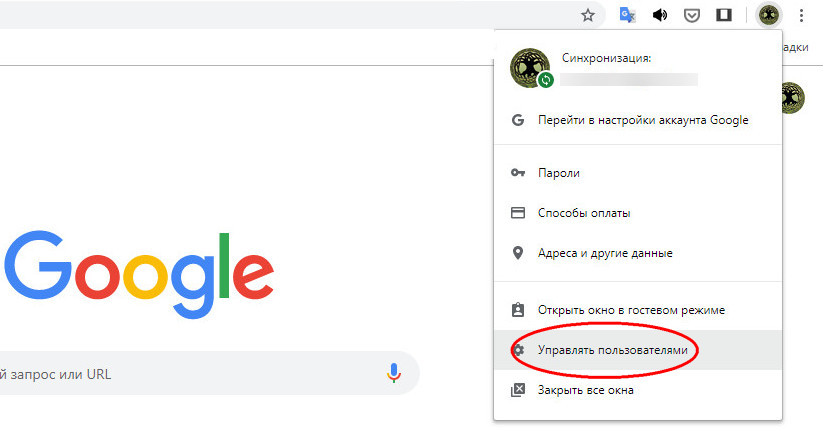The width and height of the screenshot is (823, 428).
Task: Open addresses and other data (Адреса и другие данные)
Action: (604, 253)
